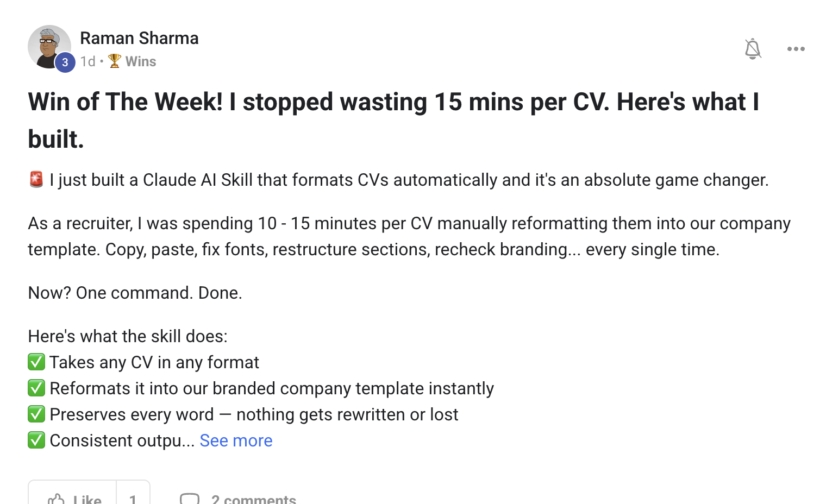Image resolution: width=826 pixels, height=504 pixels.
Task: Like the post using the Like button
Action: pos(72,495)
